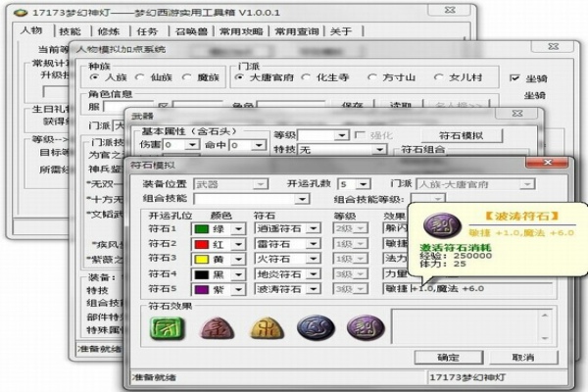Click the red color swatch for 符石2
The width and height of the screenshot is (588, 392).
pyautogui.click(x=201, y=245)
